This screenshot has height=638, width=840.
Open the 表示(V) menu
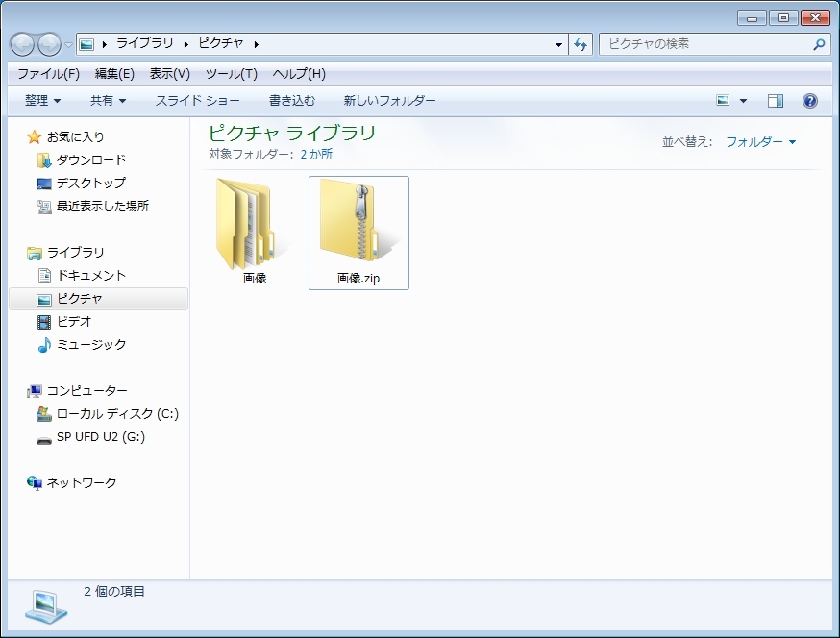pyautogui.click(x=170, y=74)
